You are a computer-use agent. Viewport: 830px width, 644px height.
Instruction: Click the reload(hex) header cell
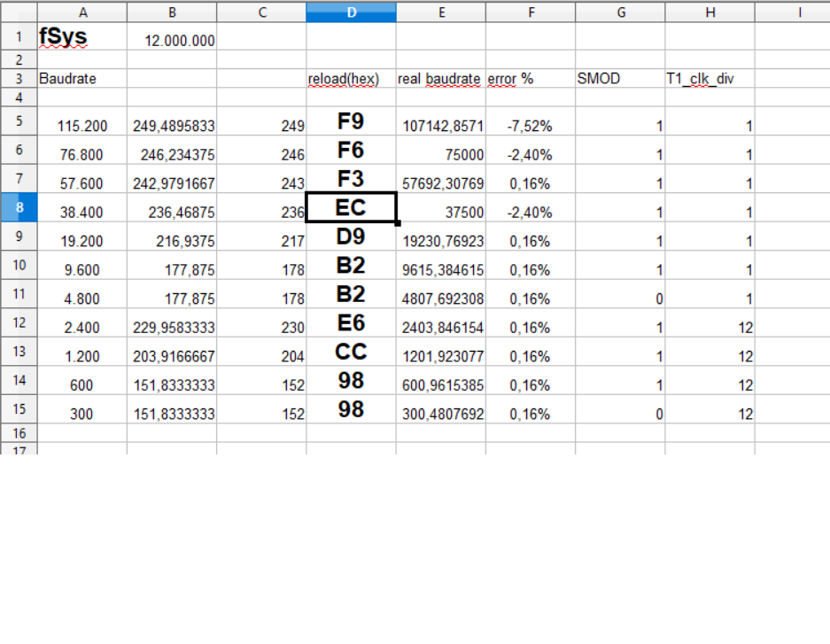[x=351, y=78]
